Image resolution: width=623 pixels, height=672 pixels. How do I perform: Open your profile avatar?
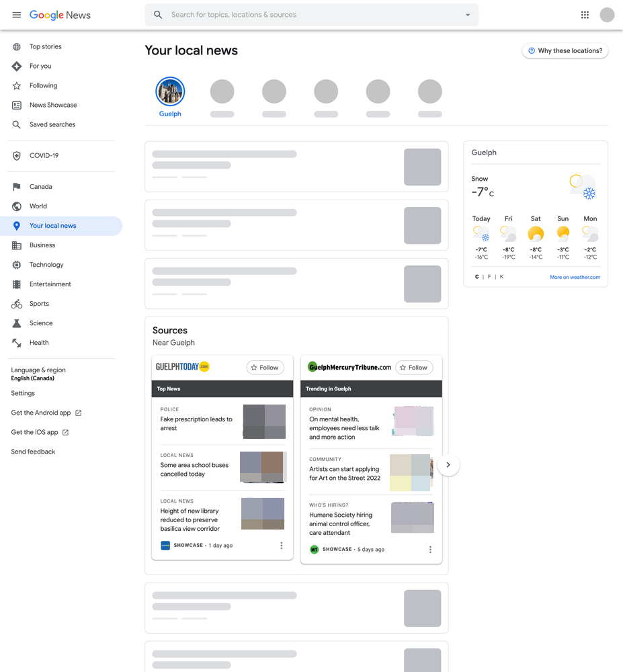pyautogui.click(x=607, y=14)
